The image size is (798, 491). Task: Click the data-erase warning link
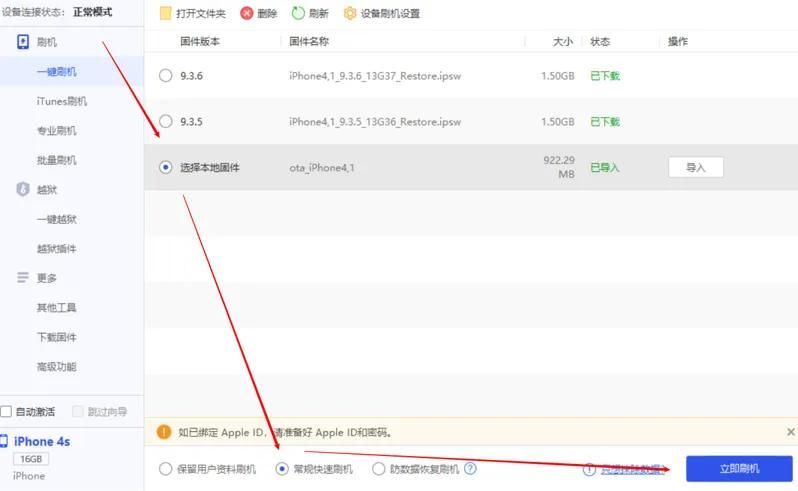point(632,469)
